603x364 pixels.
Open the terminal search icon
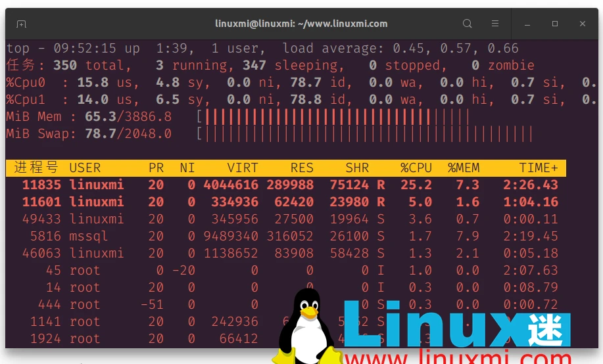(468, 24)
